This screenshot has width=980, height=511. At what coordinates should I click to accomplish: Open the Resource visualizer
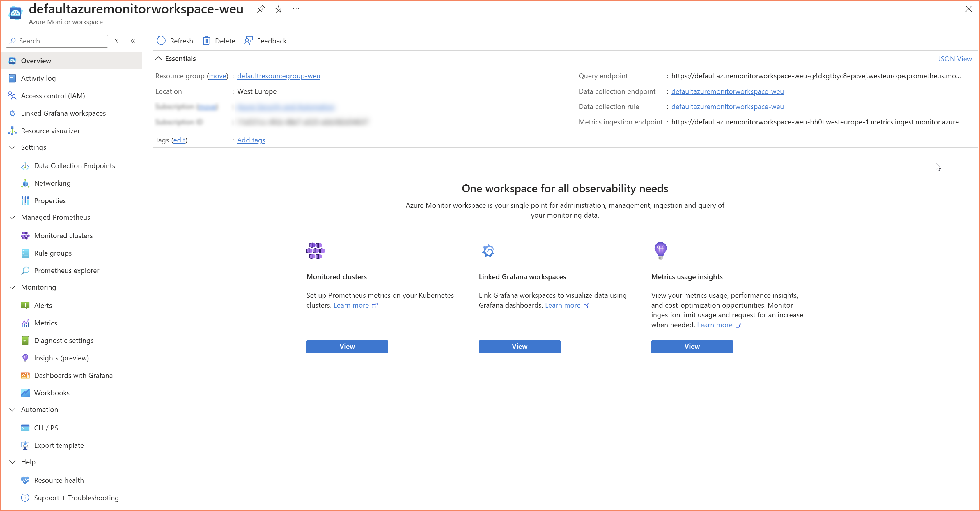tap(51, 131)
